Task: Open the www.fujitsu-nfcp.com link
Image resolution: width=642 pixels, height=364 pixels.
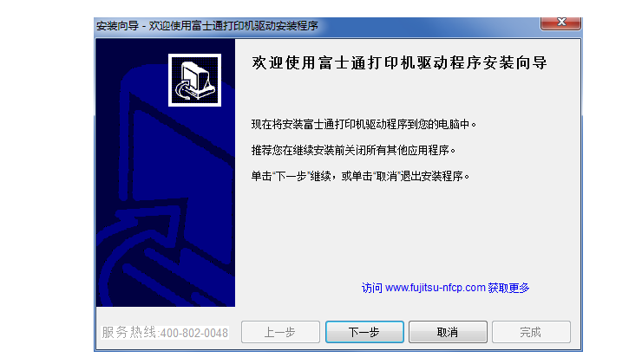Action: pyautogui.click(x=436, y=288)
